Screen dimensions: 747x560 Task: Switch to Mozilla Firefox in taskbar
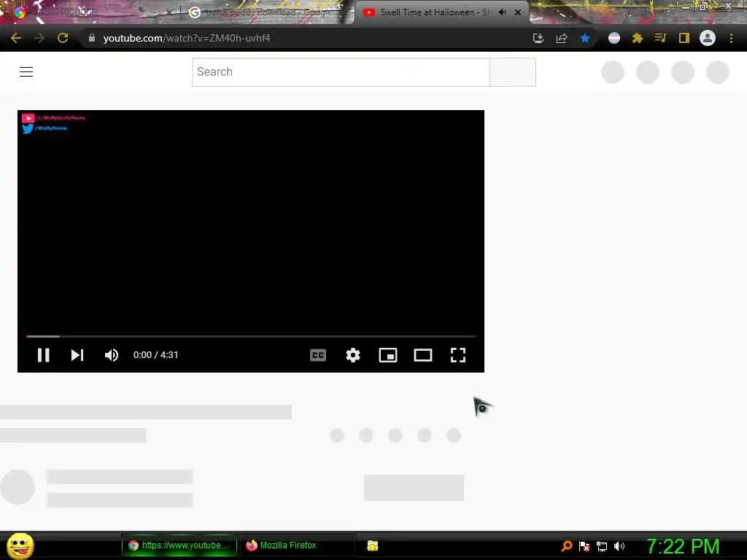pos(297,545)
